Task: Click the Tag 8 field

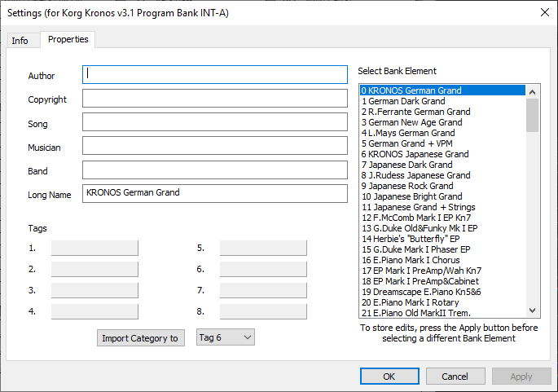Action: [x=263, y=311]
